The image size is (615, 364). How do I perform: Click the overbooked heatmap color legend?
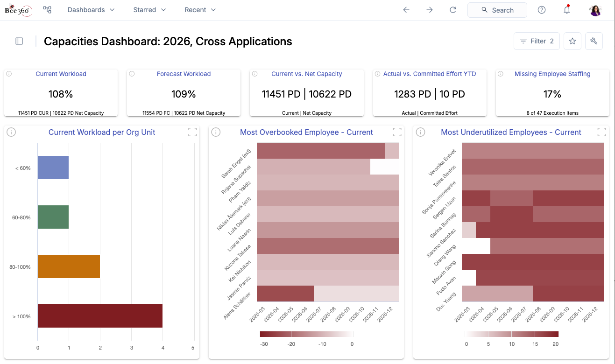coord(306,334)
